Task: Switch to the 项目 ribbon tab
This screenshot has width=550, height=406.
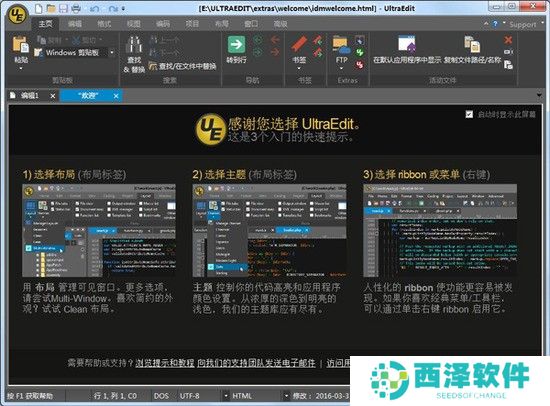Action: pyautogui.click(x=192, y=24)
